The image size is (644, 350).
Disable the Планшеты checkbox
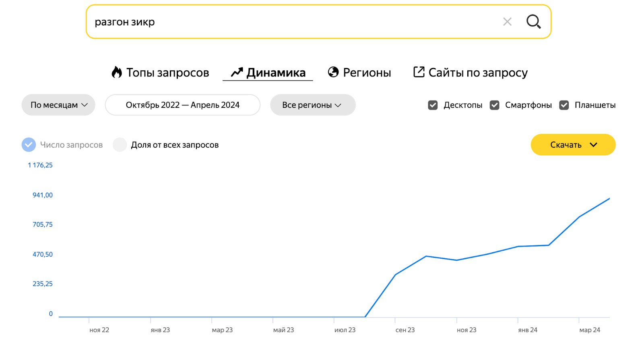(564, 105)
